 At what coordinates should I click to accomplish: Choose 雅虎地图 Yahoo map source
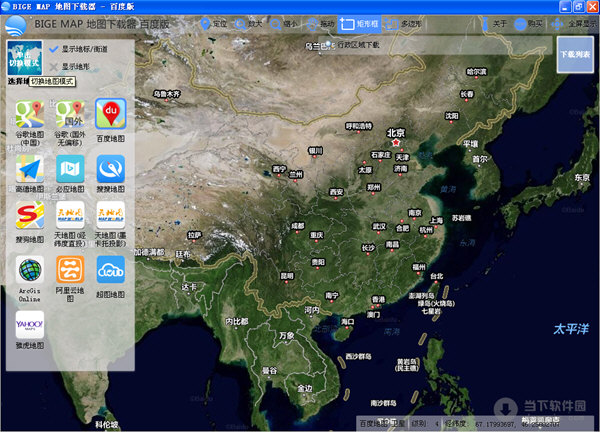(x=30, y=330)
